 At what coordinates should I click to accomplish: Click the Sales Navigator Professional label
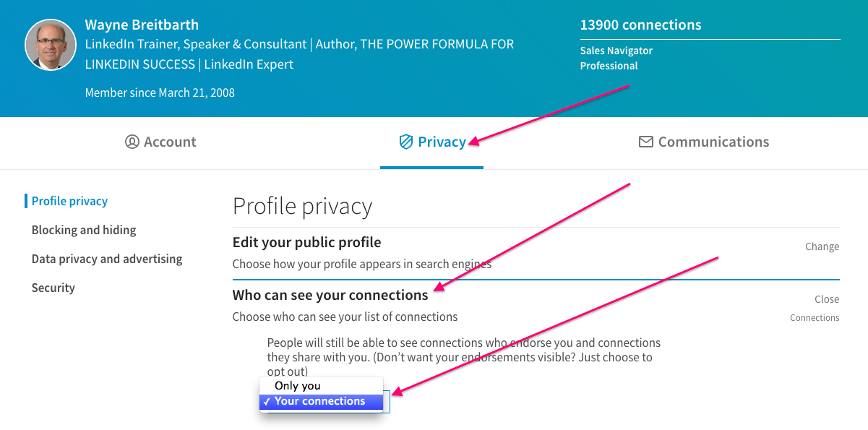pos(616,58)
